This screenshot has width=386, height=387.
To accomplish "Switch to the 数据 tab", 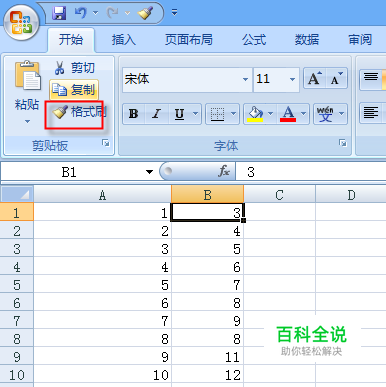I will pyautogui.click(x=307, y=40).
